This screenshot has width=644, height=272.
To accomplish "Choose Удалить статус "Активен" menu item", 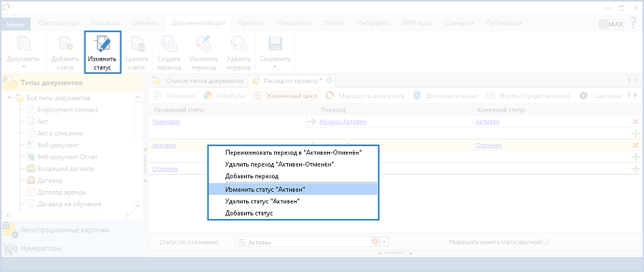I will coord(293,201).
